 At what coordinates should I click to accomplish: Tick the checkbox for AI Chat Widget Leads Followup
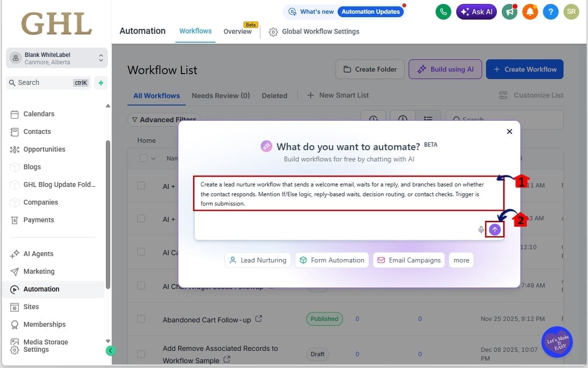click(141, 286)
